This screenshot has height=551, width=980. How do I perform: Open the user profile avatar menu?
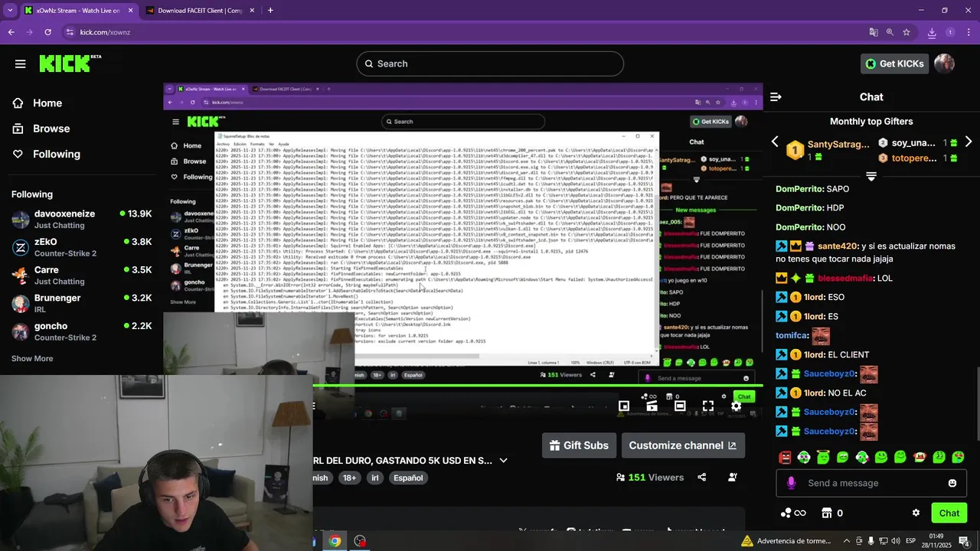(945, 64)
